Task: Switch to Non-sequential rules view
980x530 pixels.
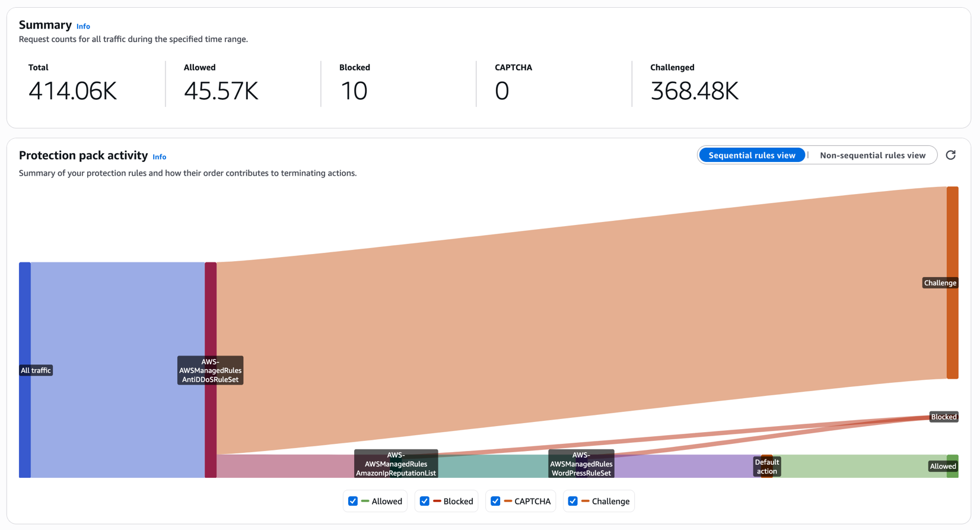Action: click(x=872, y=155)
